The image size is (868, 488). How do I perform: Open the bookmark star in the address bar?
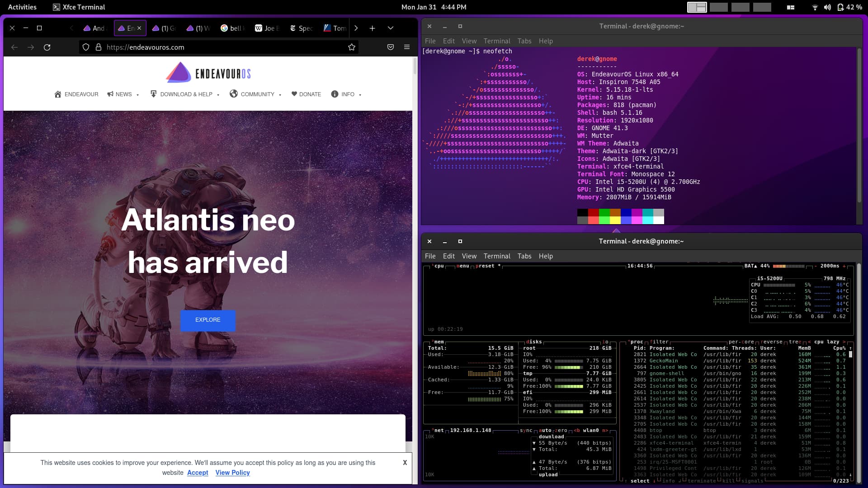351,47
